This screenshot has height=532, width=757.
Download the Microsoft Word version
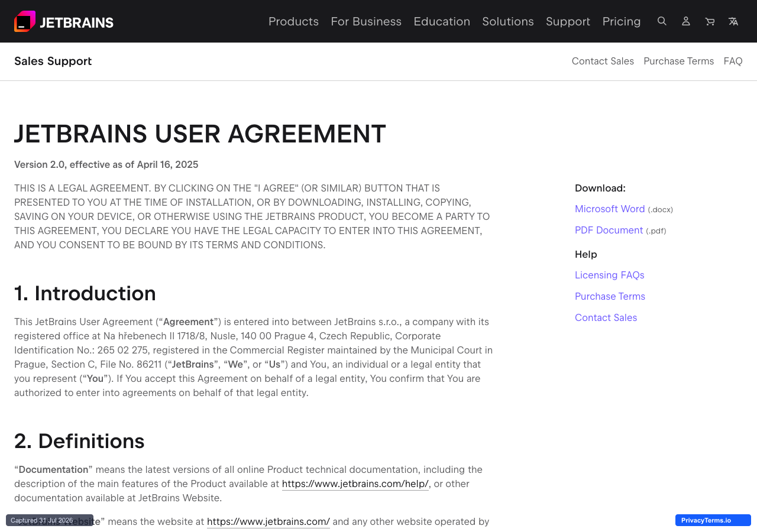coord(610,209)
